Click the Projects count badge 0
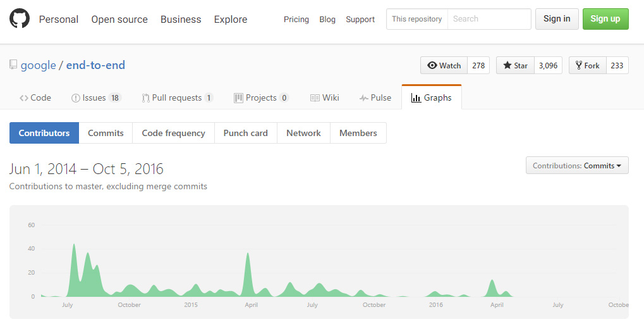 284,98
